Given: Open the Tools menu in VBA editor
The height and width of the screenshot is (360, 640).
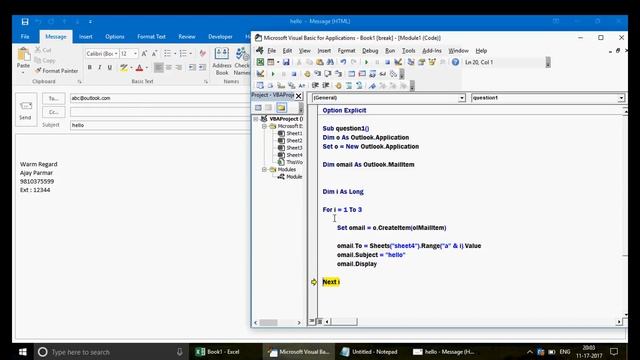Looking at the screenshot, I should [x=409, y=51].
